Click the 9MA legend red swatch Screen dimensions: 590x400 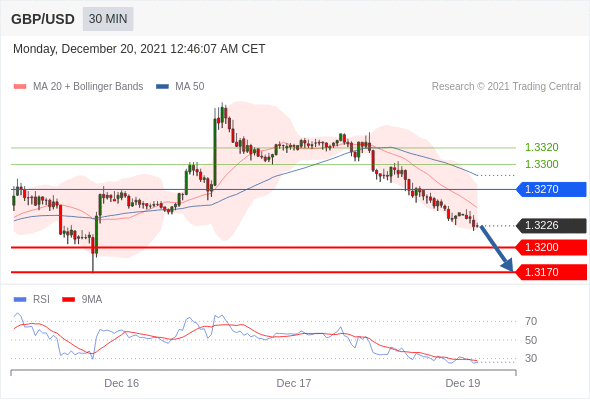(x=68, y=300)
